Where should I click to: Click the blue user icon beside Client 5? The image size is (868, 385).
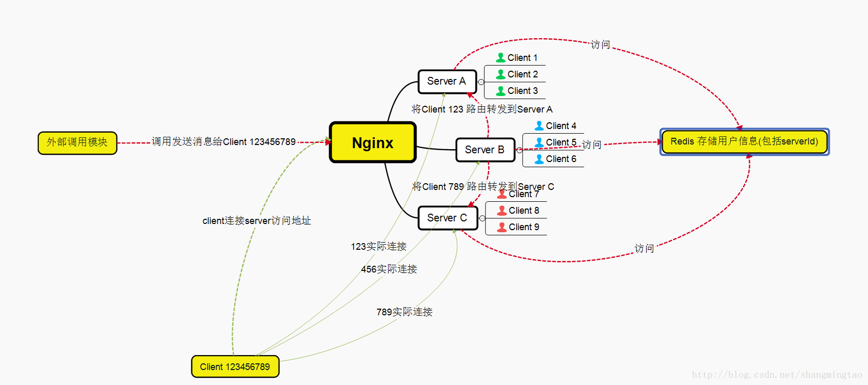pos(539,142)
